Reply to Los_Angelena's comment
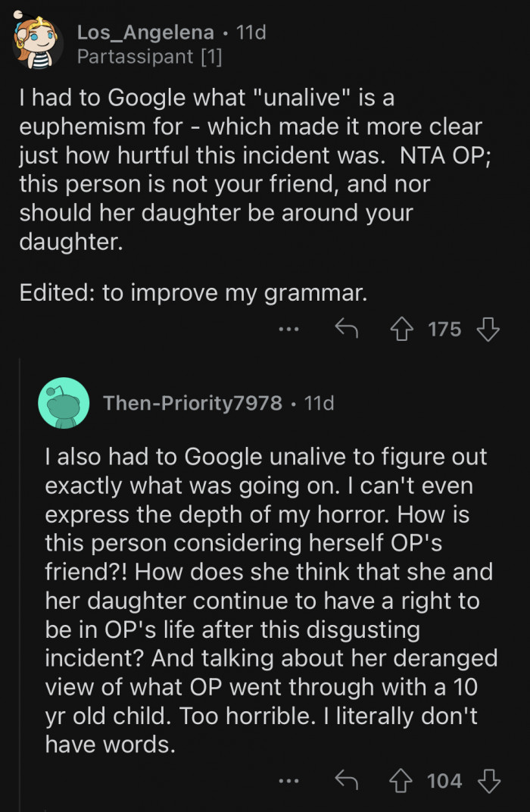 coord(346,329)
